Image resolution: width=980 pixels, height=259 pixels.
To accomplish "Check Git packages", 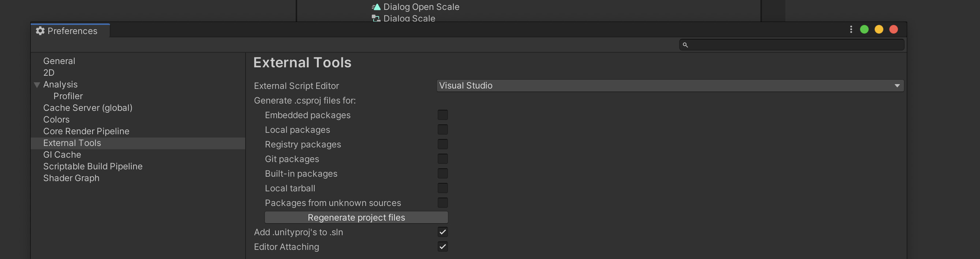I will click(x=442, y=159).
